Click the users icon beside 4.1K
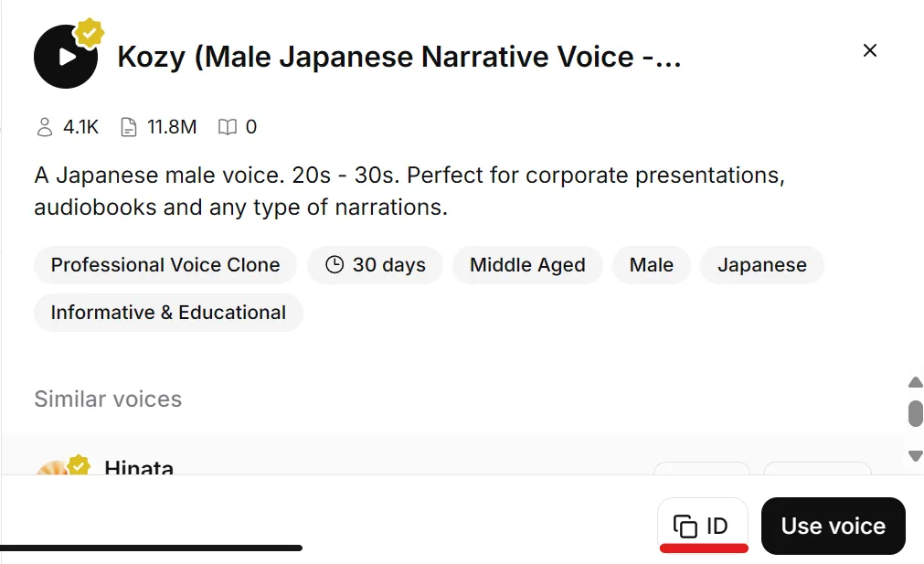Viewport: 924px width, 564px height. (x=45, y=127)
